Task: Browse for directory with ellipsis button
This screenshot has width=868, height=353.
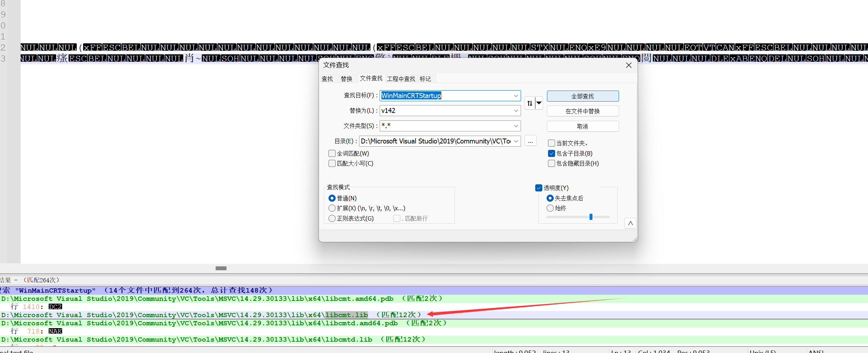Action: tap(530, 141)
